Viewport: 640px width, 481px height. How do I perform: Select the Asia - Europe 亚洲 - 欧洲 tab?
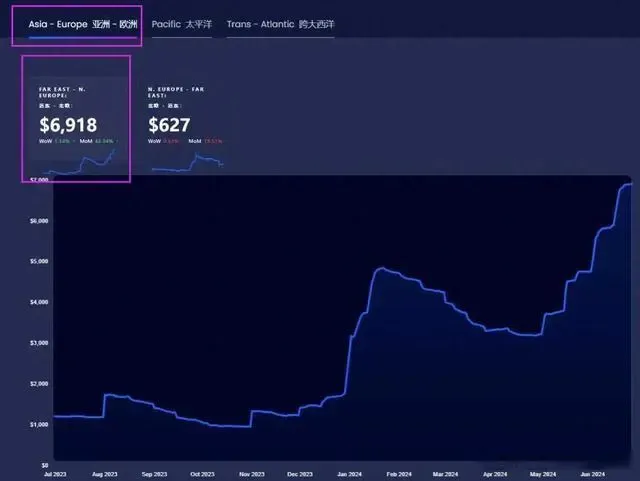pos(82,24)
